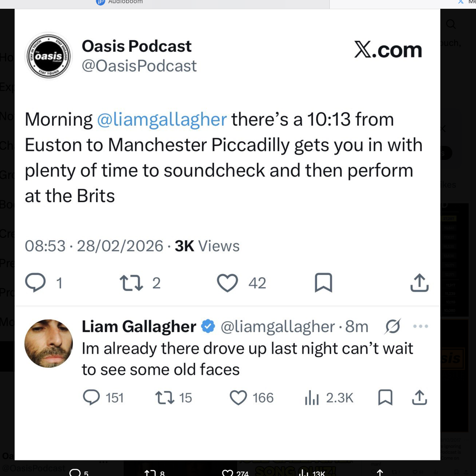Open the @OasisPodcast handle link
This screenshot has width=476, height=476.
pos(139,66)
